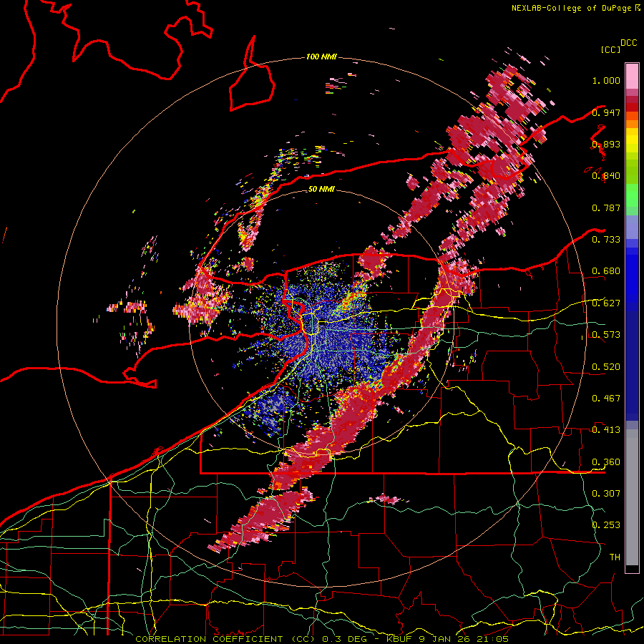The image size is (644, 644).
Task: Click the 0.840 legend value
Action: [x=606, y=176]
